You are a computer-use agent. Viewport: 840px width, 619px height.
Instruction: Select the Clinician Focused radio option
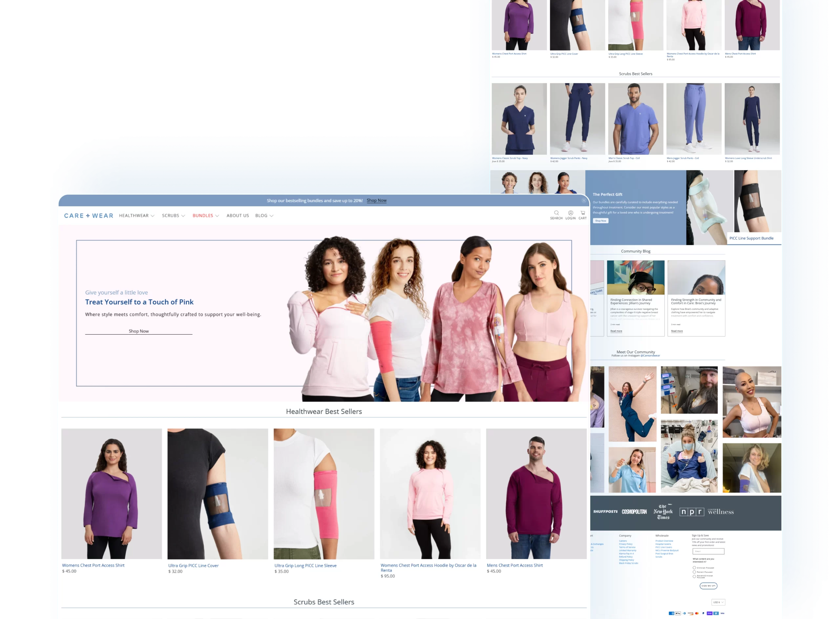coord(694,568)
